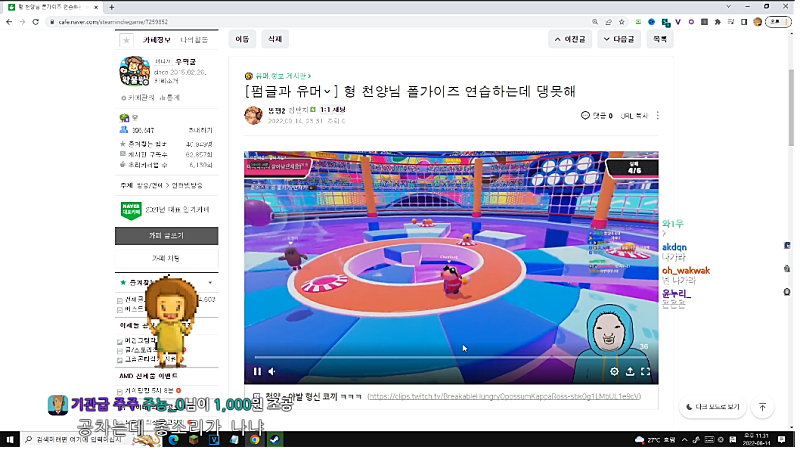The height and width of the screenshot is (450, 800).
Task: Click the 1:1 채팅 button
Action: (333, 110)
